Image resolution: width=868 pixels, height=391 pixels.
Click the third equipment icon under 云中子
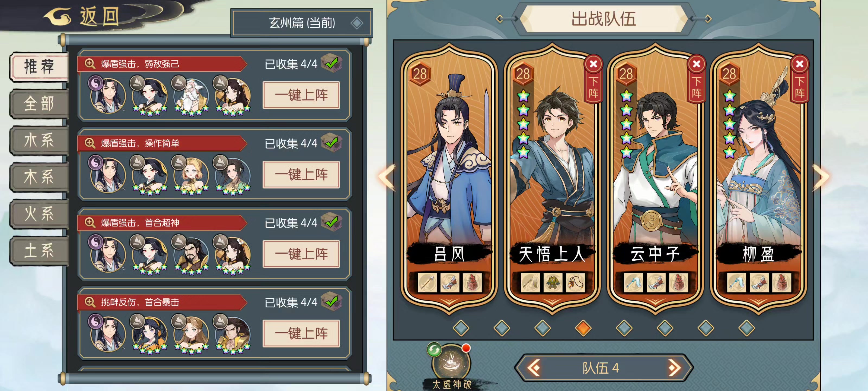point(678,282)
